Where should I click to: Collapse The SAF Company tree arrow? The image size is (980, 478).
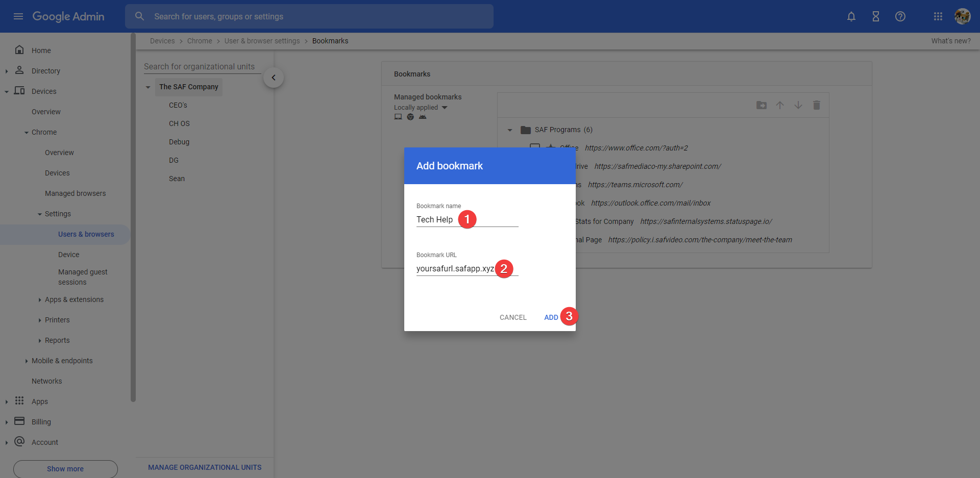coord(148,87)
